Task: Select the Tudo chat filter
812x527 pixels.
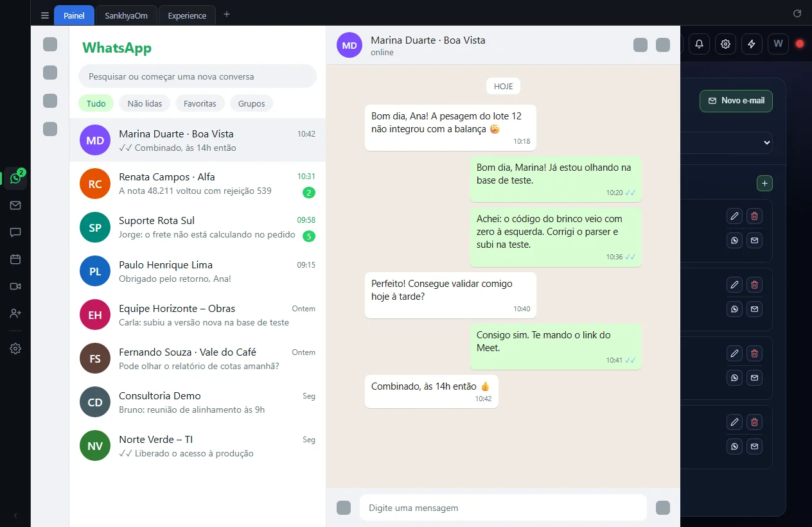Action: coord(96,103)
